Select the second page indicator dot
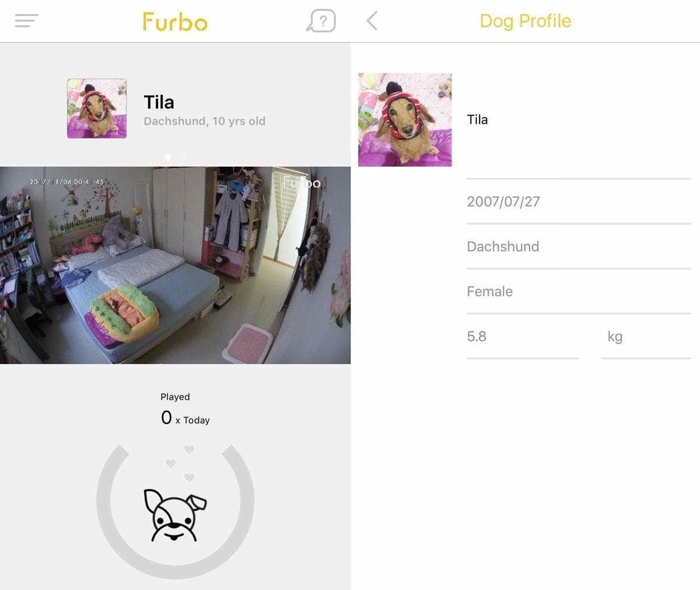Viewport: 700px width, 590px height. [x=183, y=157]
